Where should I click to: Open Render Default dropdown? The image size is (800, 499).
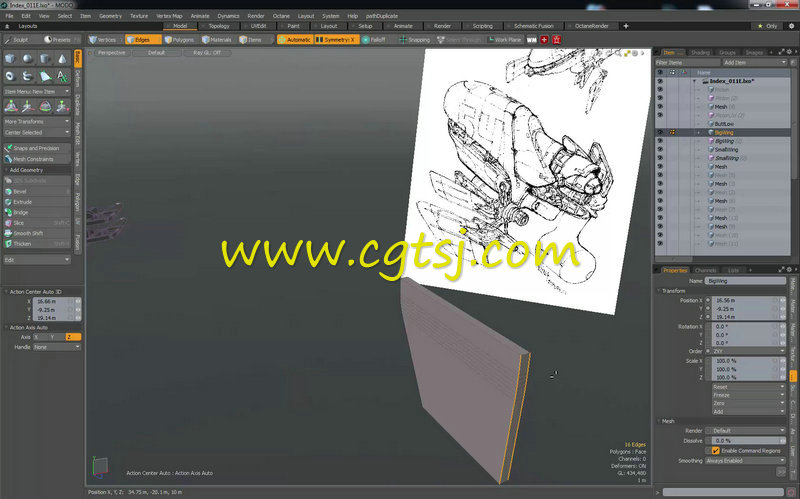(x=748, y=431)
